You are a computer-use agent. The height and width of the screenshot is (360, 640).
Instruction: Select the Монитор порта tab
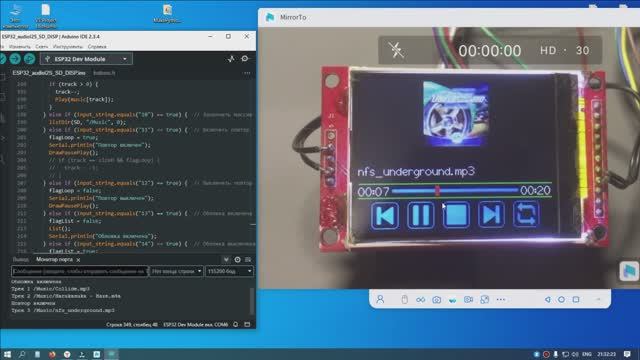click(x=54, y=260)
